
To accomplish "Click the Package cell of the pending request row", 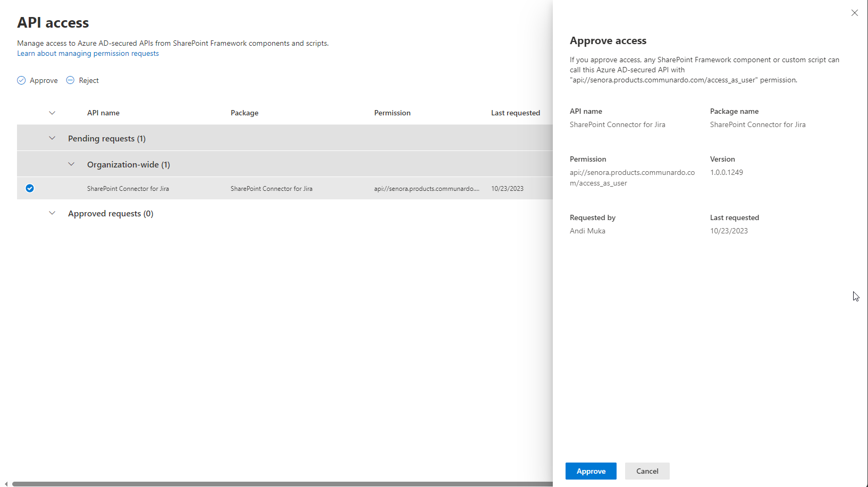I will pyautogui.click(x=271, y=189).
